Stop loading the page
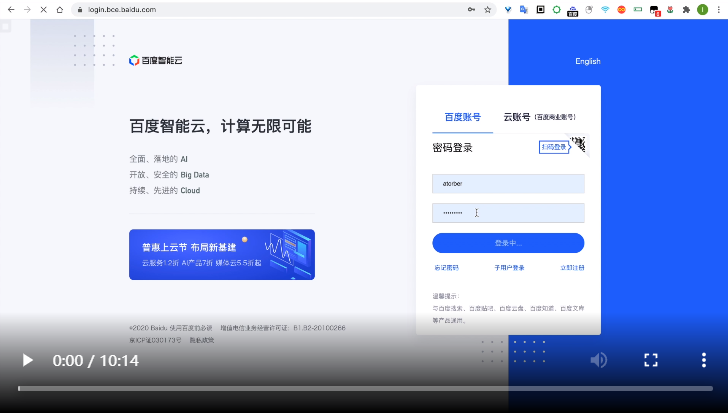 tap(44, 9)
